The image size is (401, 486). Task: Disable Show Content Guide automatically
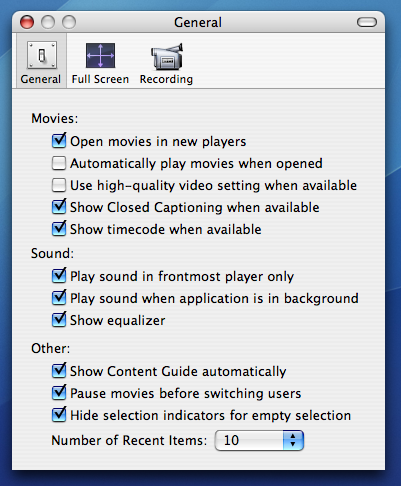pyautogui.click(x=59, y=371)
